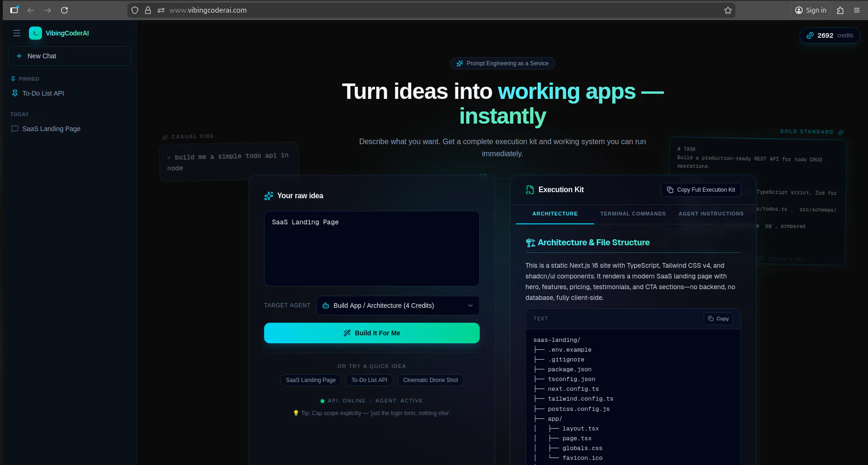Expand the Target Agent chevron arrow
The image size is (868, 465).
(470, 305)
